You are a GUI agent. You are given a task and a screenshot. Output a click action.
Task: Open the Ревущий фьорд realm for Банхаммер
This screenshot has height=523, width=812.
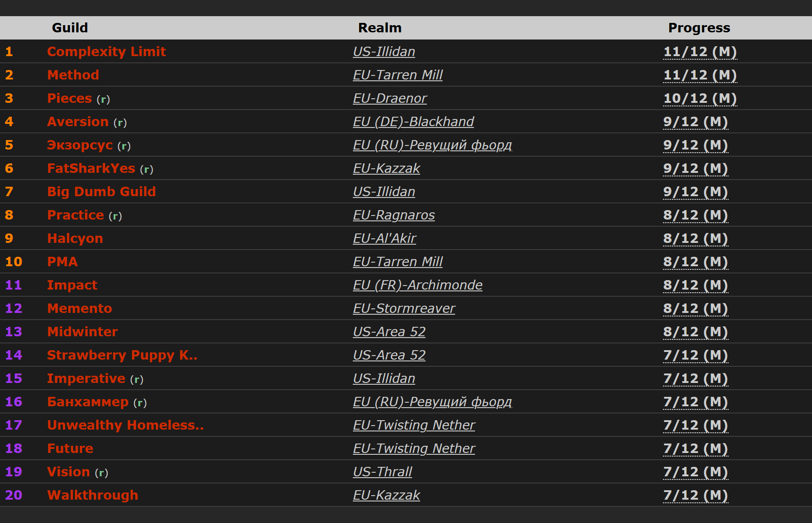coord(432,402)
